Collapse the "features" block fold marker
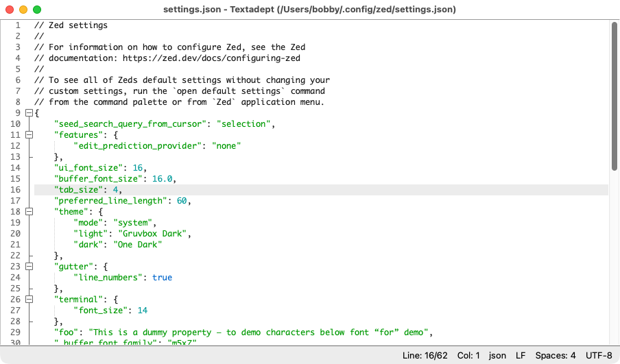This screenshot has height=364, width=620. pos(29,135)
